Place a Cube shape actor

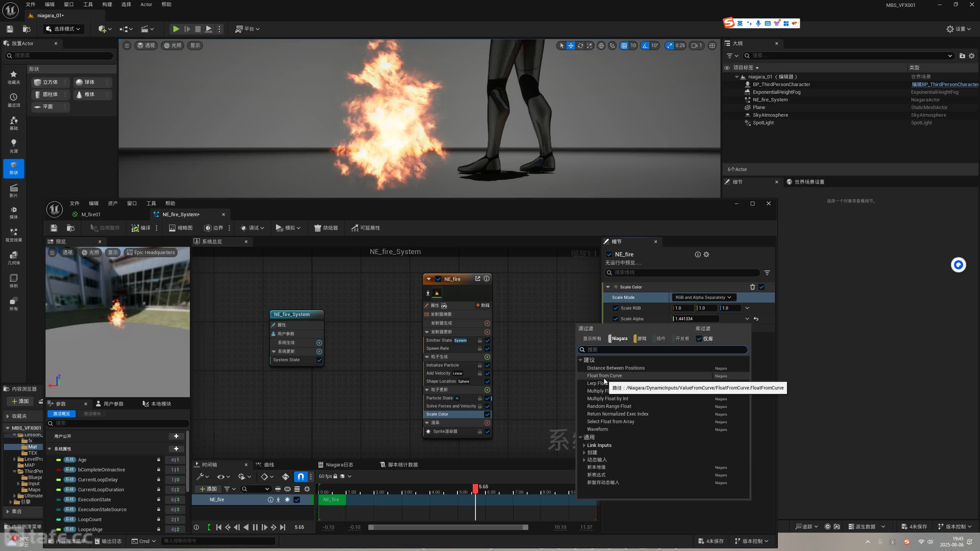coord(50,82)
